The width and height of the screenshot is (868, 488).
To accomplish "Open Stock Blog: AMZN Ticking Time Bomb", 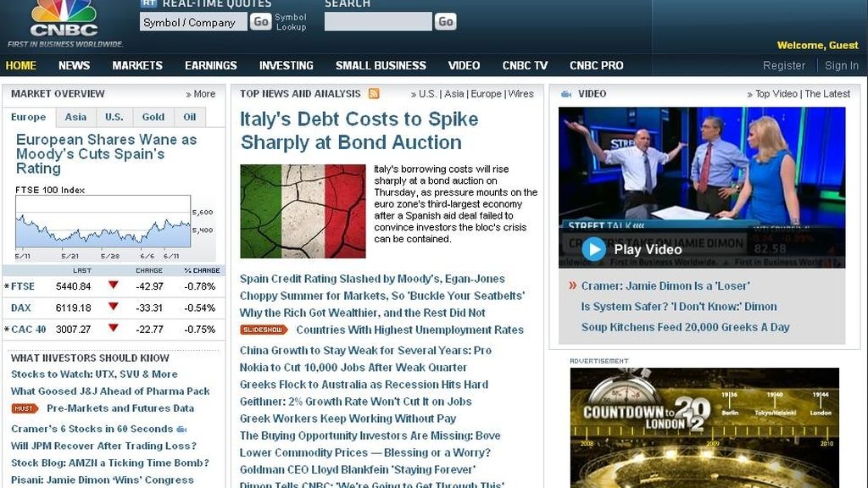I will point(110,463).
